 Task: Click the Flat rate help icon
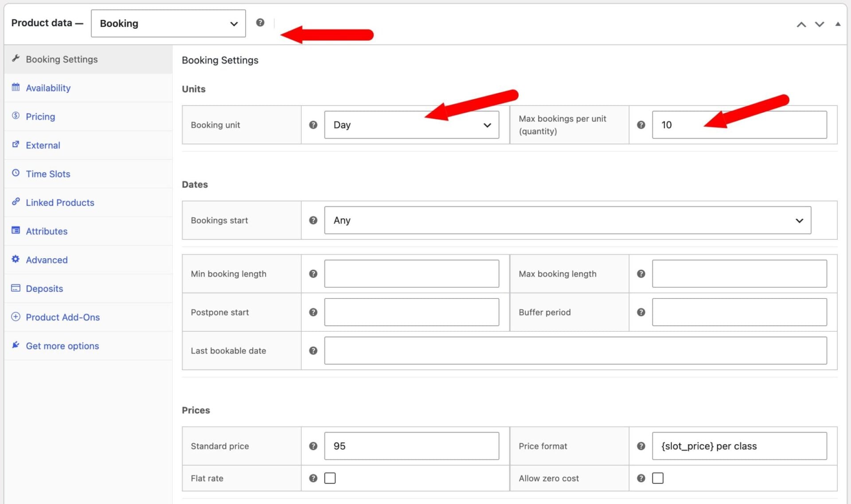pyautogui.click(x=313, y=478)
